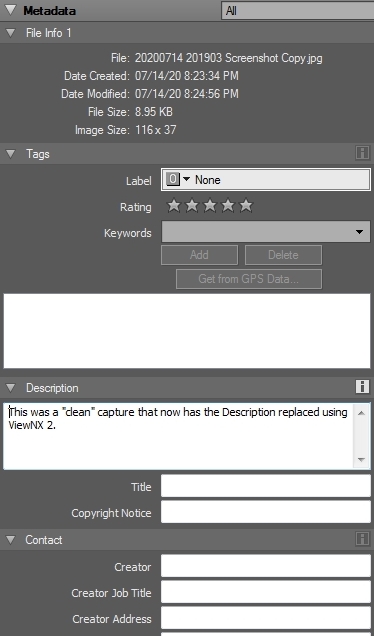374x636 pixels.
Task: Collapse the Contact section
Action: point(11,540)
